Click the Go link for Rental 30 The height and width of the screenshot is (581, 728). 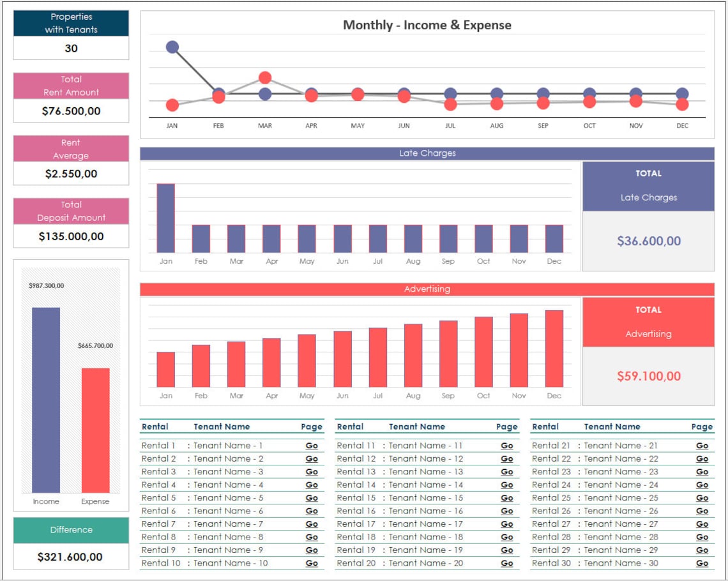point(701,563)
